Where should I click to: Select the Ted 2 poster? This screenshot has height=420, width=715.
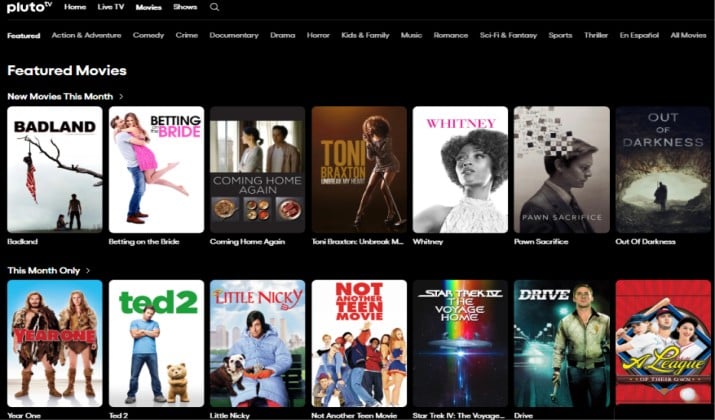point(156,343)
